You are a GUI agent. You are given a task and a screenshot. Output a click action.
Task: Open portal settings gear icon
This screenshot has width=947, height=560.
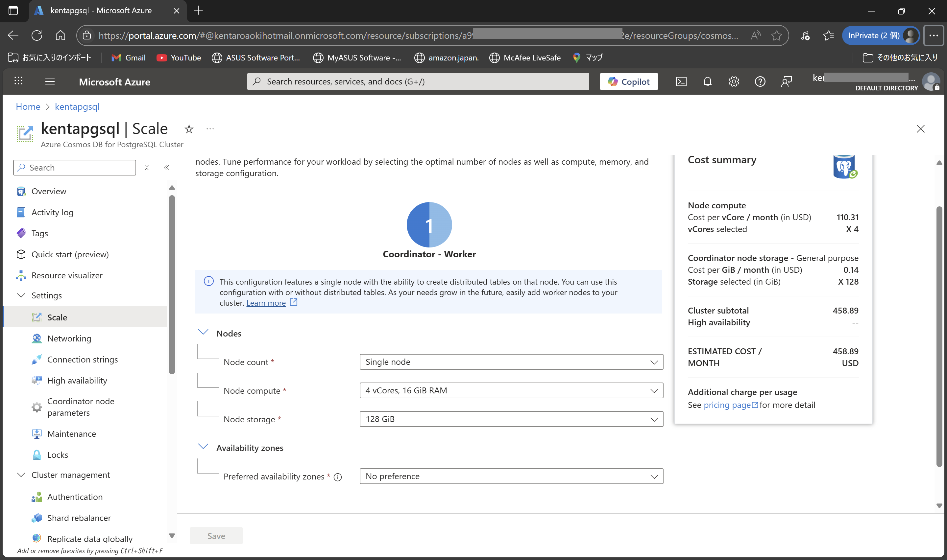click(x=733, y=82)
